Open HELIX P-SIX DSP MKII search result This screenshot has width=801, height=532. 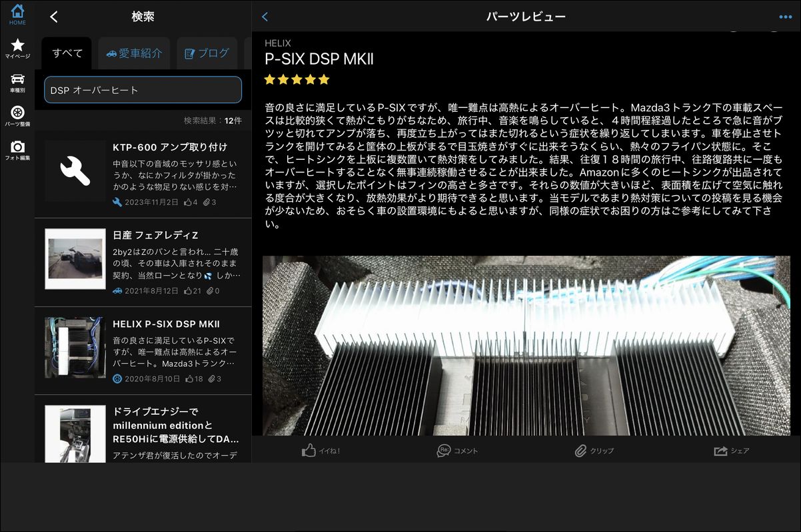point(143,351)
